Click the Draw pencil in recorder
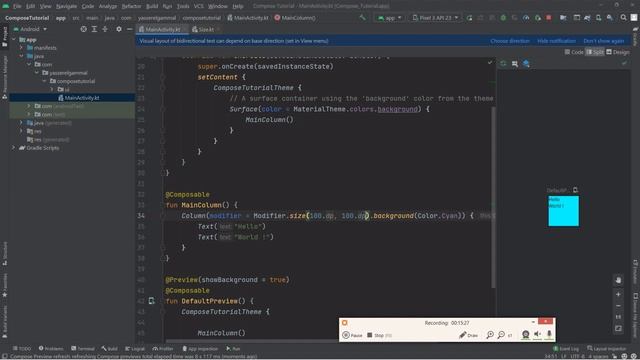 468,335
